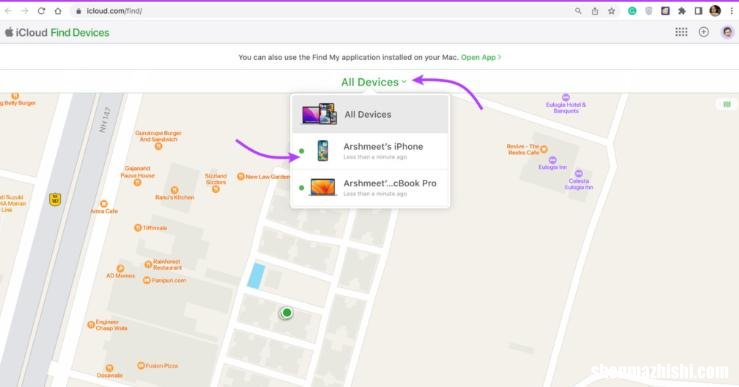Toggle the browser side panel icon
Screen dimensions: 739x387
(x=698, y=11)
